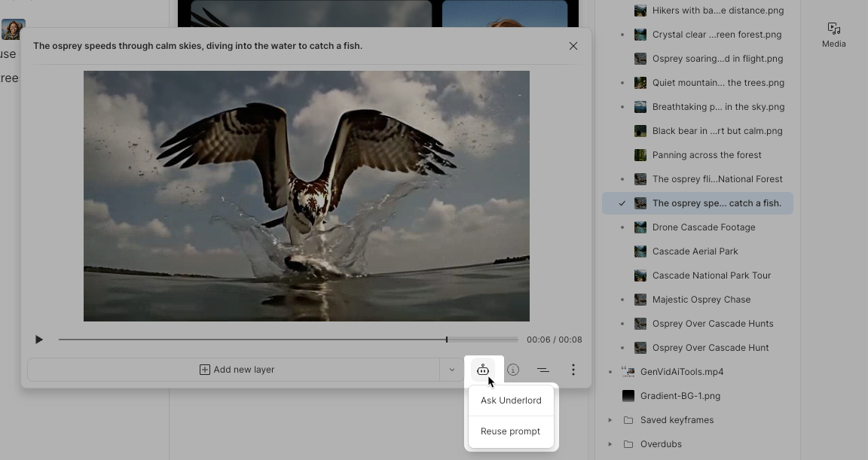Open dropdown arrow next to Add new layer
Viewport: 868px width, 460px height.
[451, 370]
